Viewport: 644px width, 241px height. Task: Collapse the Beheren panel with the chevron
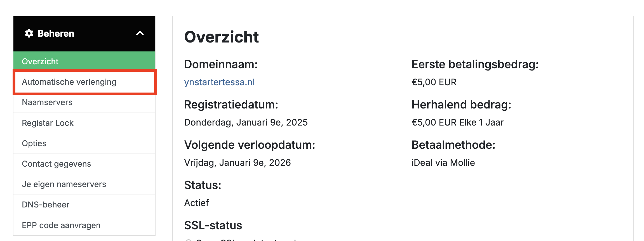[140, 34]
